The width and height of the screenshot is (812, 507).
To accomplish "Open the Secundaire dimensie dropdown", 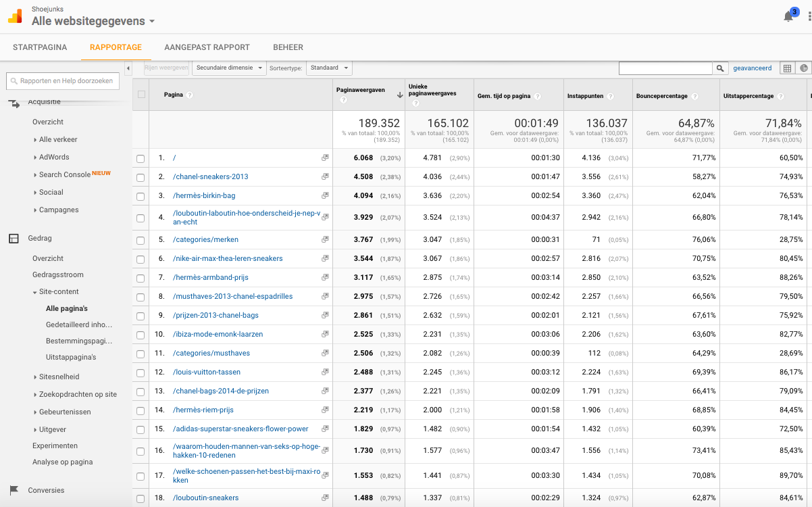I will tap(230, 68).
